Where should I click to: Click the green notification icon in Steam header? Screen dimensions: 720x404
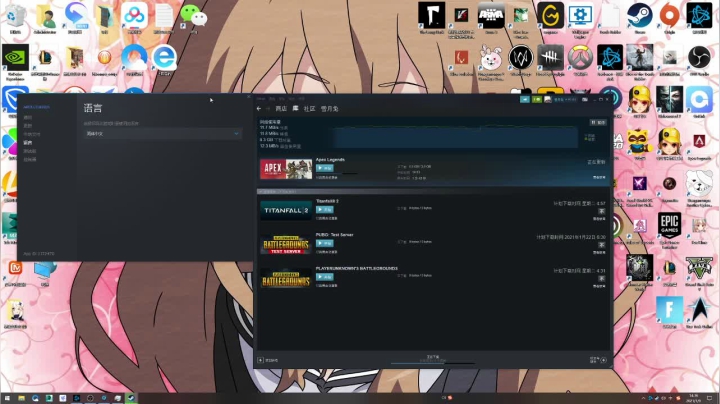pos(536,99)
